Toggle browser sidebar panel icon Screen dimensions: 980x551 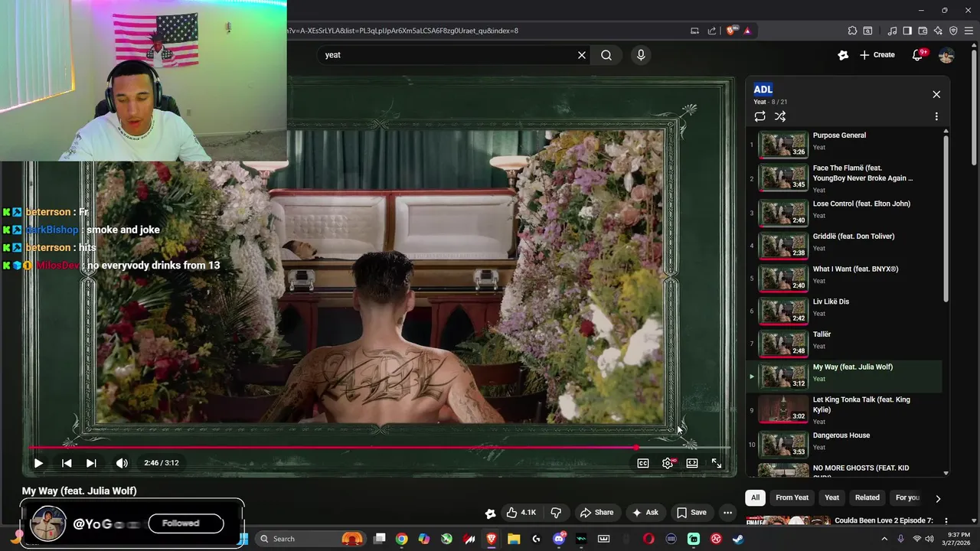(907, 31)
